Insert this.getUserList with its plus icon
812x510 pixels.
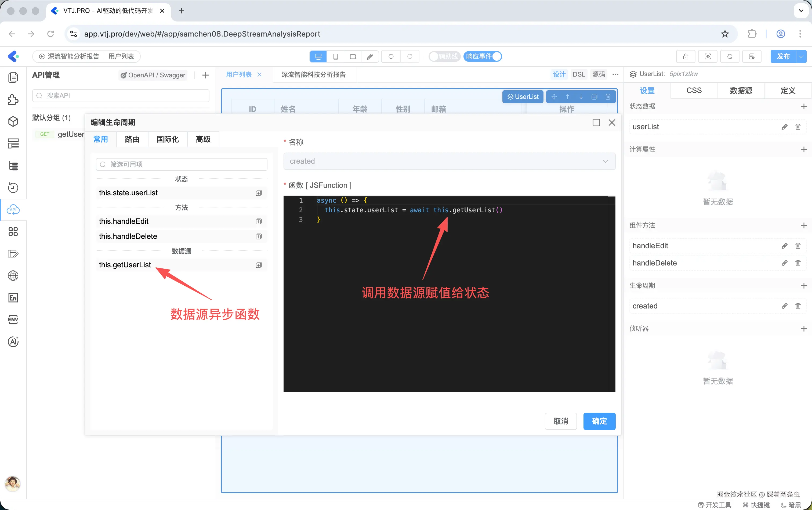tap(259, 265)
